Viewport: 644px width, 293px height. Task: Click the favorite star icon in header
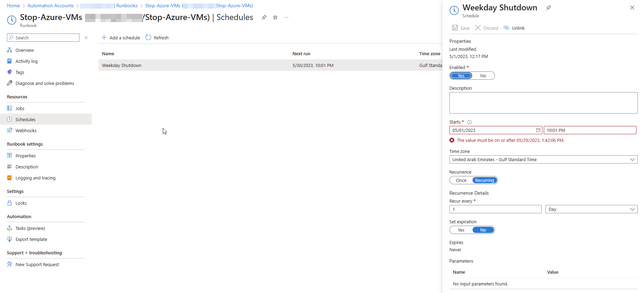click(275, 18)
